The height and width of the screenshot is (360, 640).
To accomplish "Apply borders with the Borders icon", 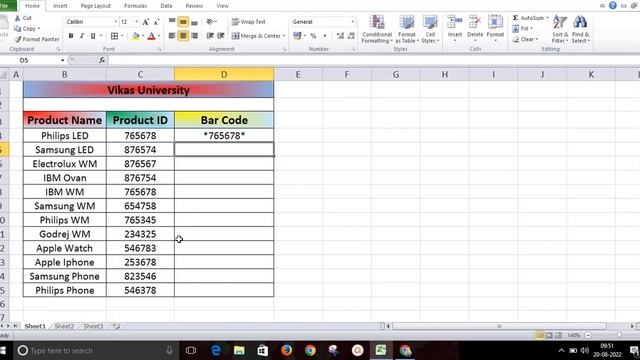I will click(115, 36).
